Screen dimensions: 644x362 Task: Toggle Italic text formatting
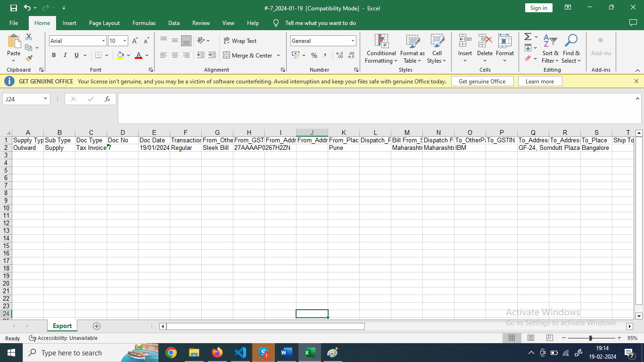click(65, 55)
